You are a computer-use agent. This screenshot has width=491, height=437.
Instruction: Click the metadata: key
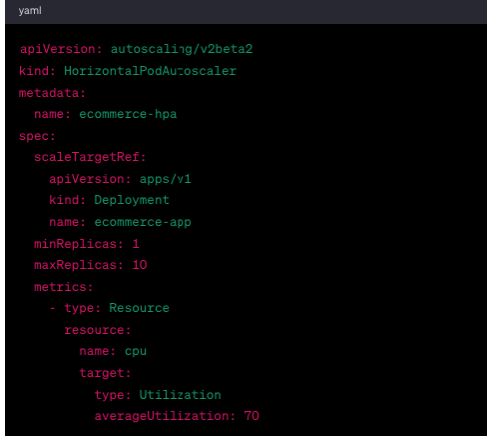52,93
